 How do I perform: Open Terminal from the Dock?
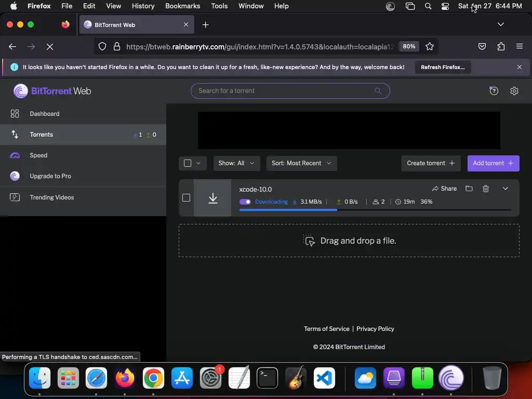267,378
